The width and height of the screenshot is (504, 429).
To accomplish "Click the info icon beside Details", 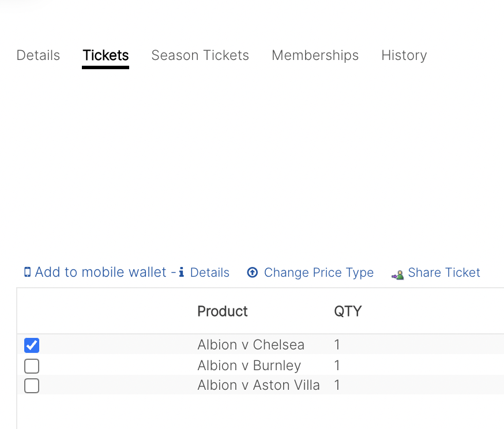I will [182, 272].
